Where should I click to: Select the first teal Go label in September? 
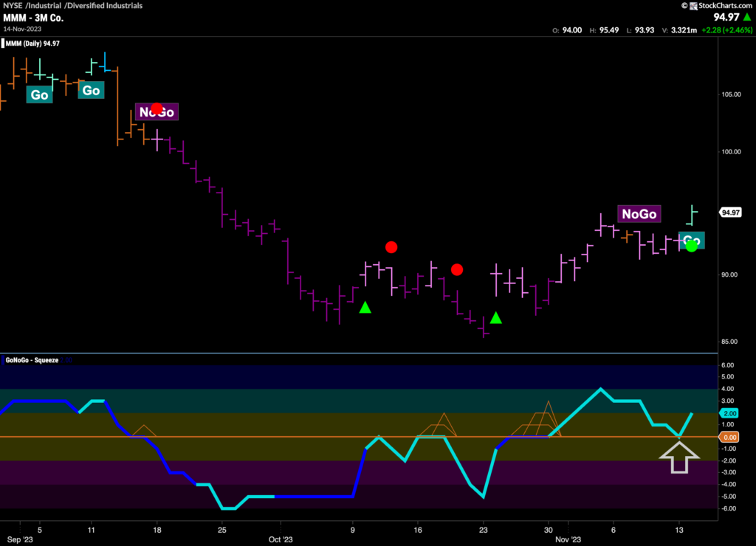click(39, 94)
